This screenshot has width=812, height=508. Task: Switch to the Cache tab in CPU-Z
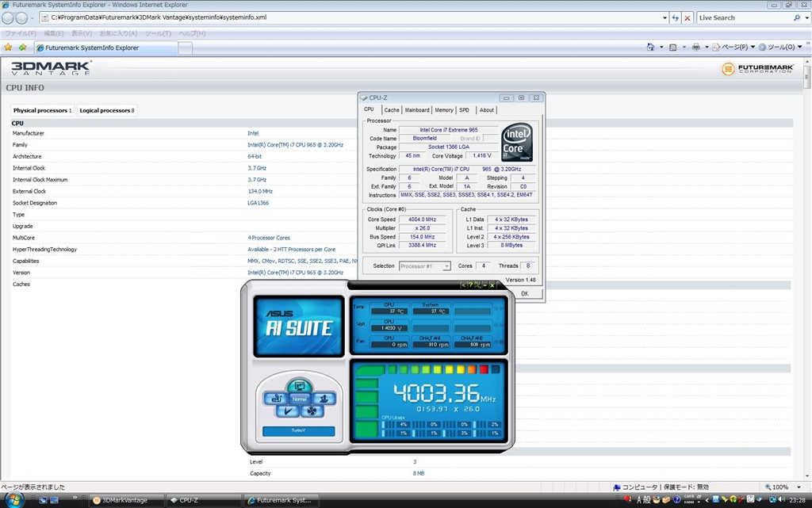tap(392, 109)
